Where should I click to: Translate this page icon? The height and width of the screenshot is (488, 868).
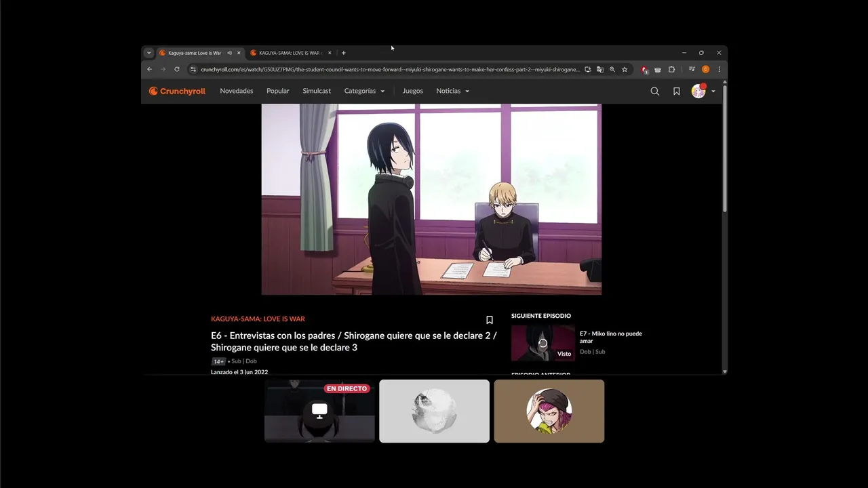[x=600, y=69]
